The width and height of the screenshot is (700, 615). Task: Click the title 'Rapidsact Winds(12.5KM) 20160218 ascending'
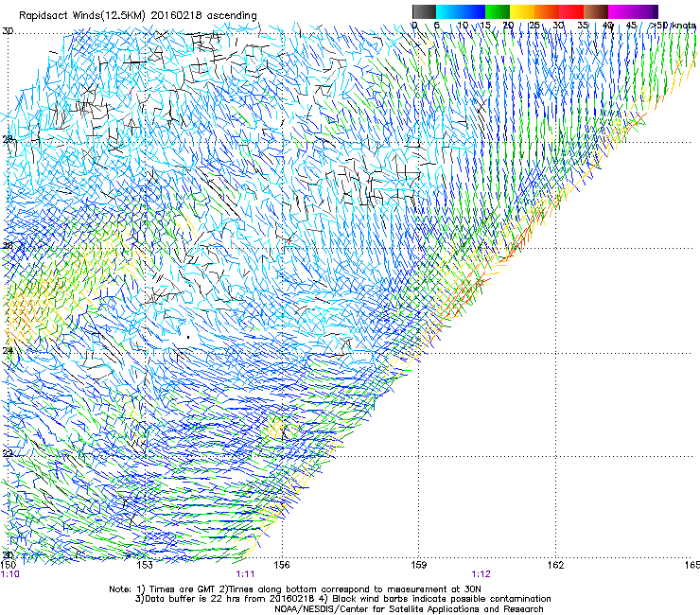[138, 16]
